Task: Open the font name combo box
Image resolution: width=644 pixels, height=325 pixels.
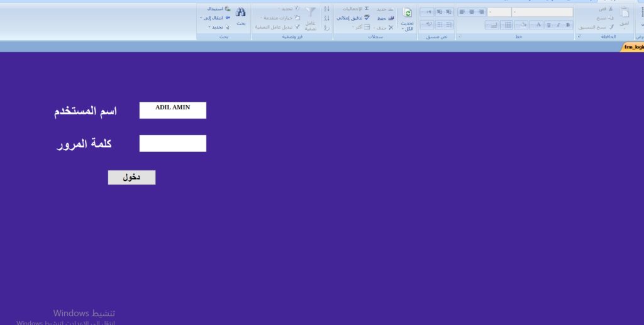Action: coord(542,12)
